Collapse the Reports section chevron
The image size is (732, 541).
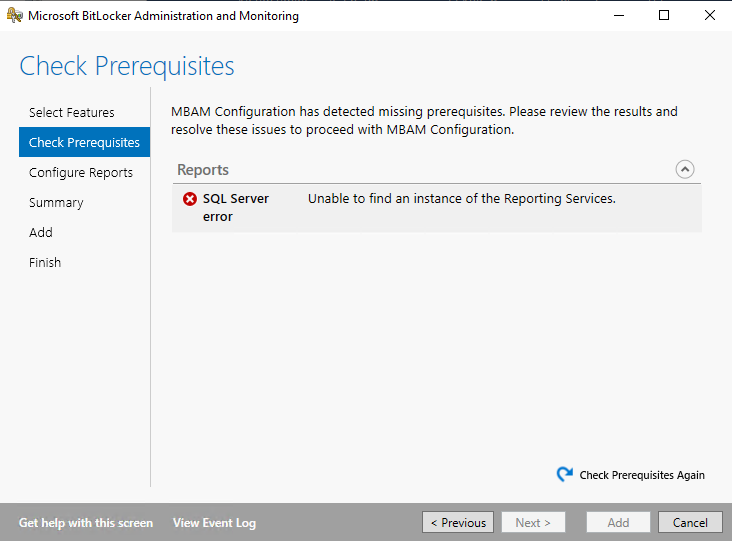click(684, 169)
